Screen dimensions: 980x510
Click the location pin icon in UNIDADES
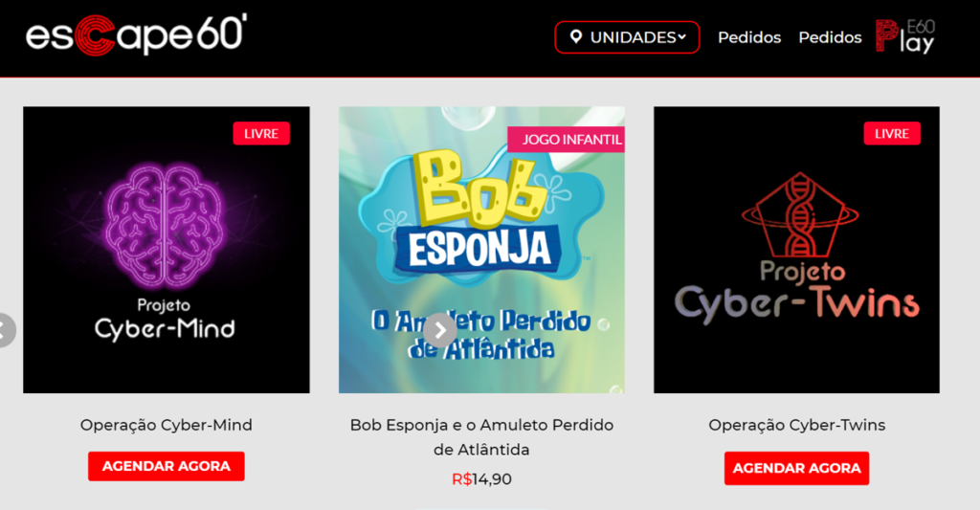576,37
